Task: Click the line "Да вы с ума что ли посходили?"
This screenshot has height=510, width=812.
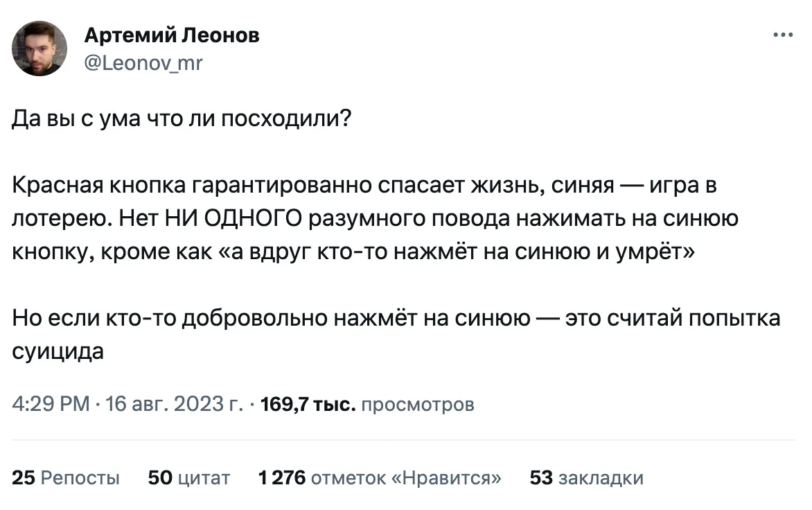Action: click(x=182, y=120)
